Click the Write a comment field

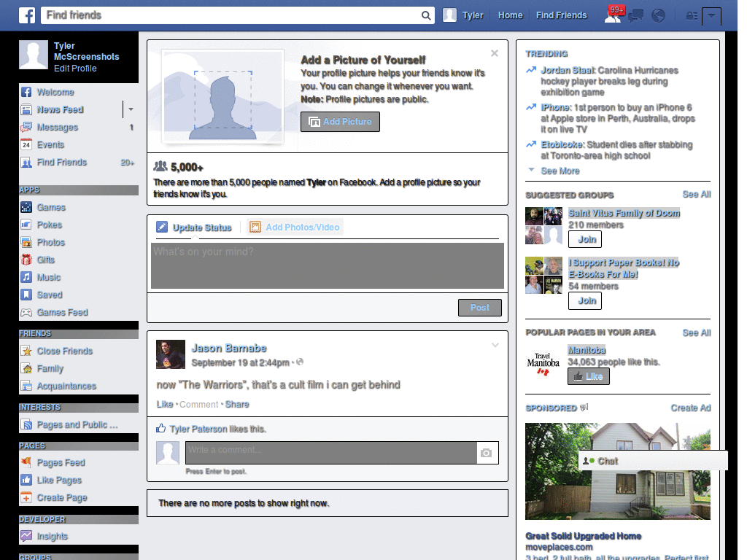tap(331, 453)
